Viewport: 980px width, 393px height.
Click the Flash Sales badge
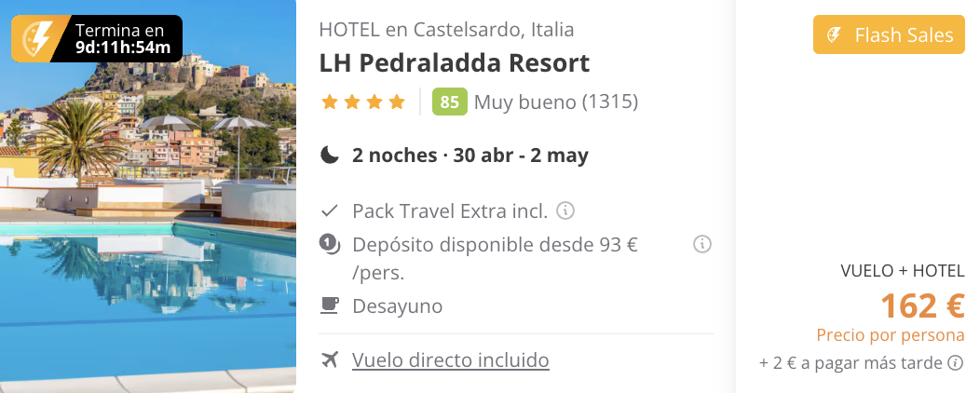[x=889, y=35]
